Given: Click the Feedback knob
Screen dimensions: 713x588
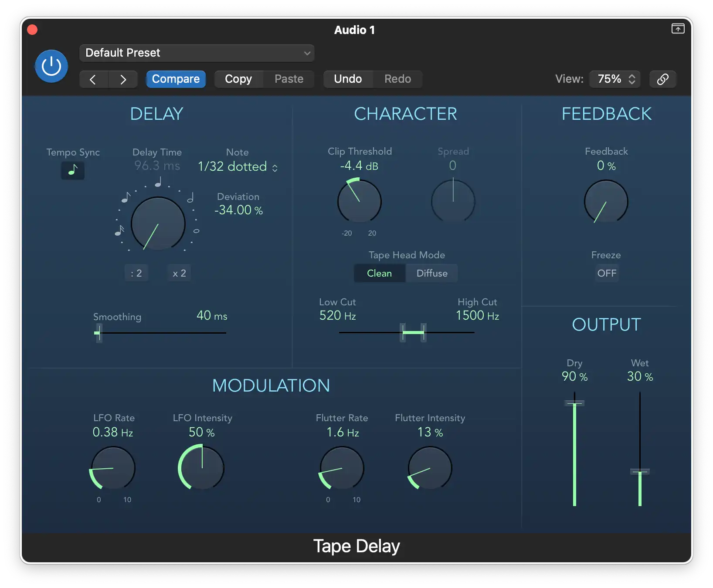Looking at the screenshot, I should tap(606, 201).
